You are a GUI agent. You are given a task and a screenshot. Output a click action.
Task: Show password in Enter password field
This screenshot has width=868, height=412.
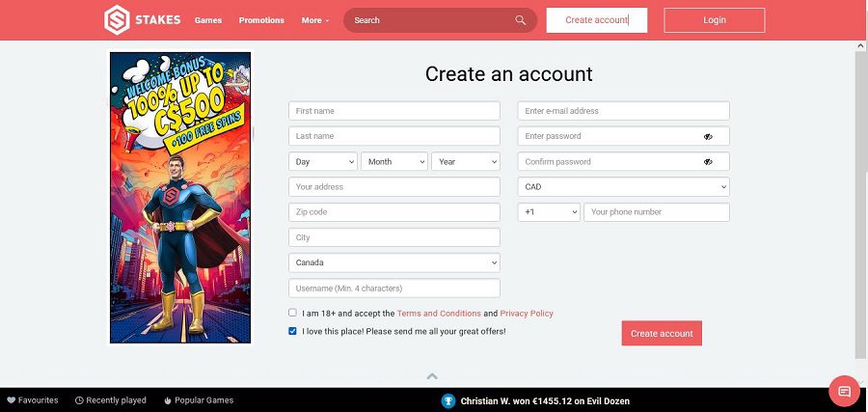pos(708,136)
